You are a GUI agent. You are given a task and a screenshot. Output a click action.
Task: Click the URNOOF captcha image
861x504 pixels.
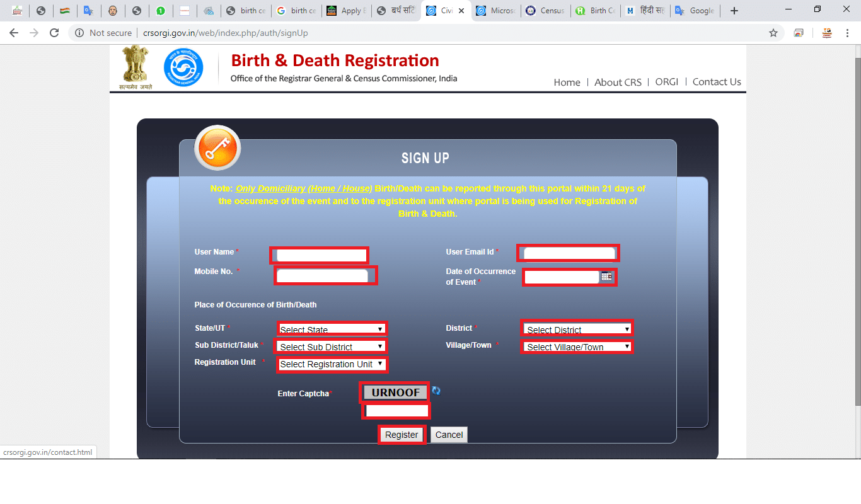click(x=395, y=392)
